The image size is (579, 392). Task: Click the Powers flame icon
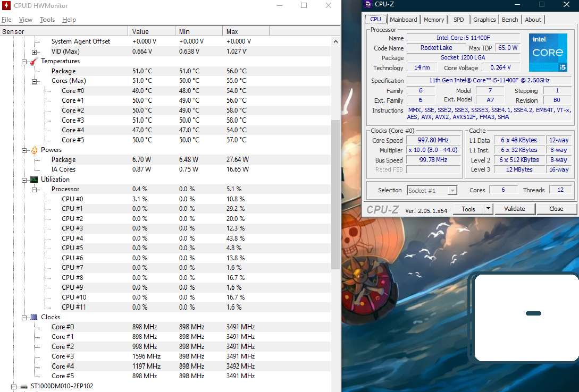(x=34, y=150)
